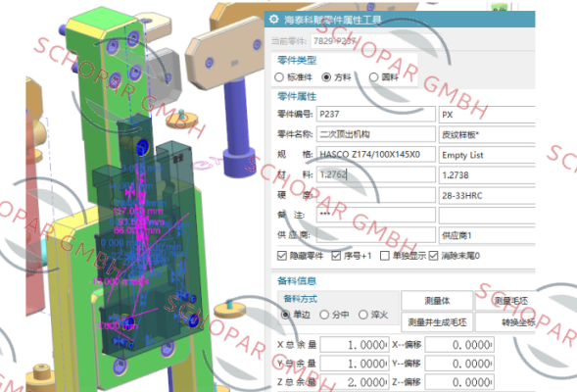The width and height of the screenshot is (577, 392).
Task: Open the 1.2738 material dropdown
Action: click(x=487, y=175)
